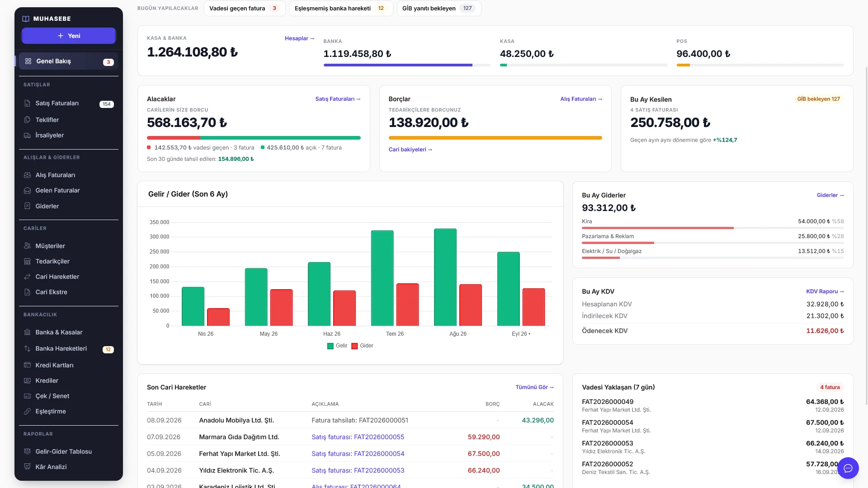Click the Cari Hareketler arrows icon
Viewport: 868px width, 488px height.
point(27,277)
